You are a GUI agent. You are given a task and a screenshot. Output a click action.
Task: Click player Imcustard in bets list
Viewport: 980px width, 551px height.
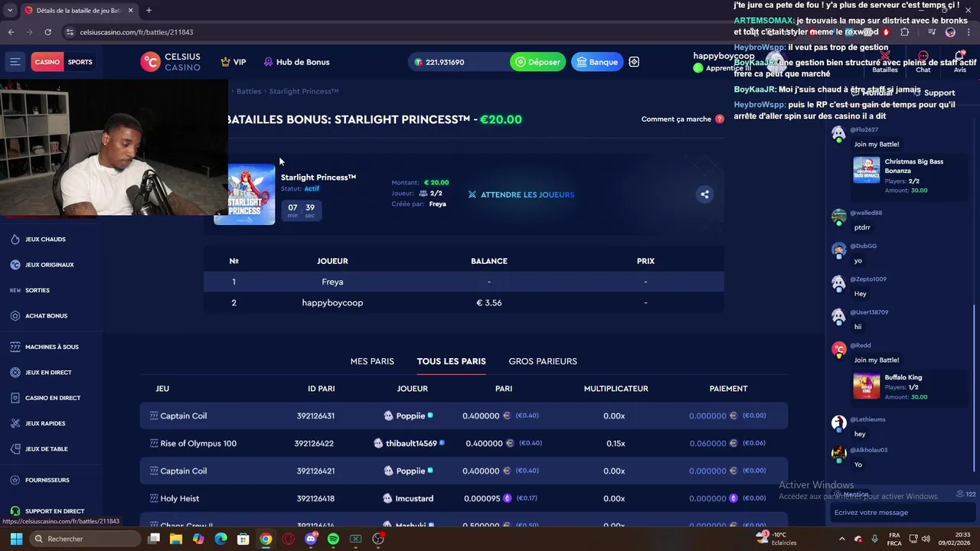coord(414,498)
